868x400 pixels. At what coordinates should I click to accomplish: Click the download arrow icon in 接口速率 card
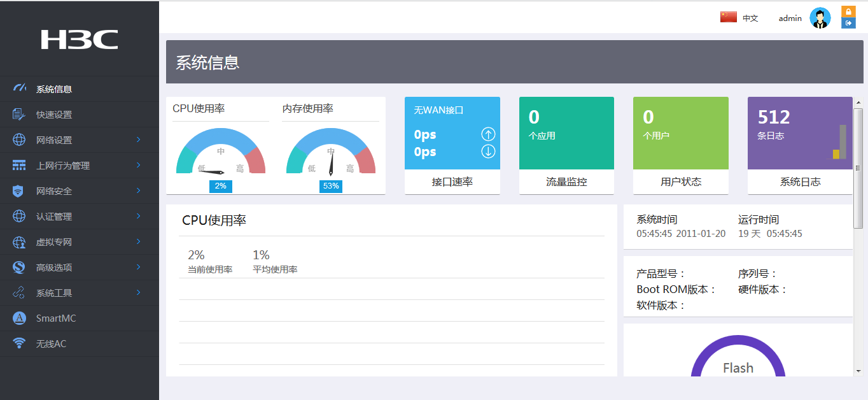tap(488, 152)
